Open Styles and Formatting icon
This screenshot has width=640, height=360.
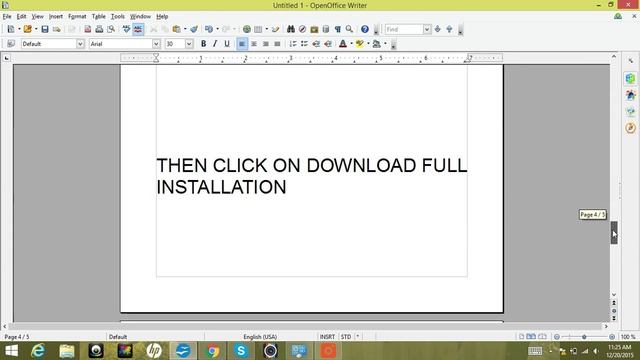(x=11, y=44)
